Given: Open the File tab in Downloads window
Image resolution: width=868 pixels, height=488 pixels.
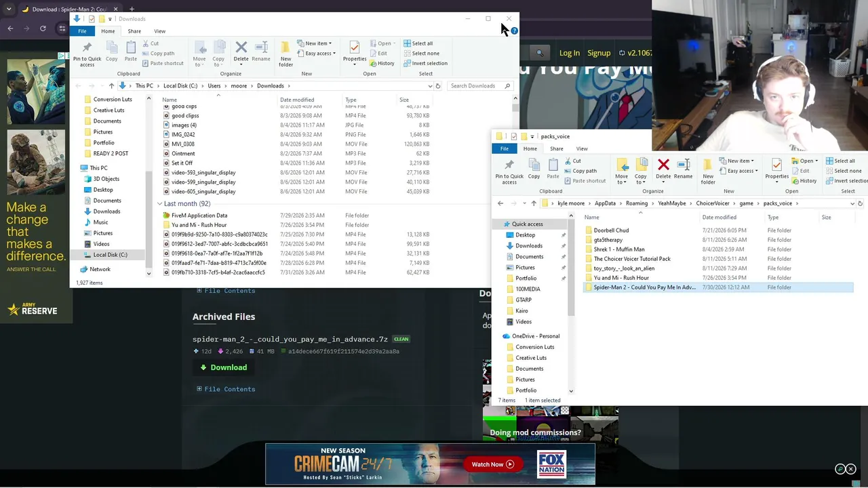Looking at the screenshot, I should tap(82, 31).
